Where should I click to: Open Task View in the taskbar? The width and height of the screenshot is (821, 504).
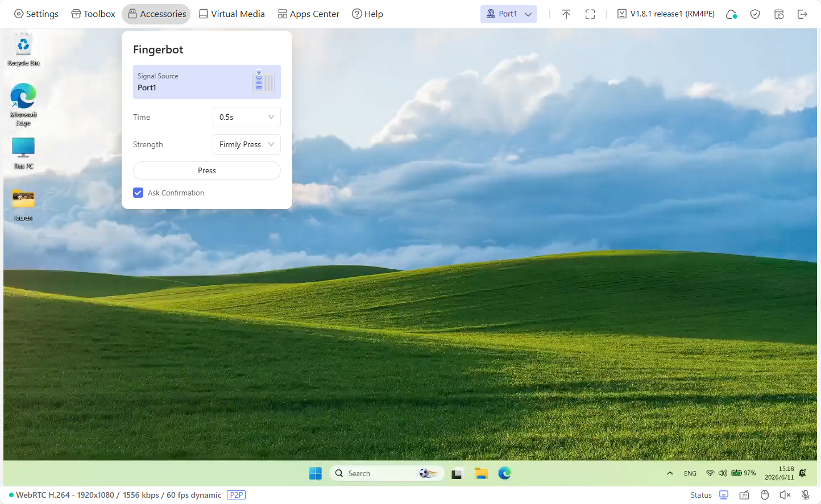[457, 473]
